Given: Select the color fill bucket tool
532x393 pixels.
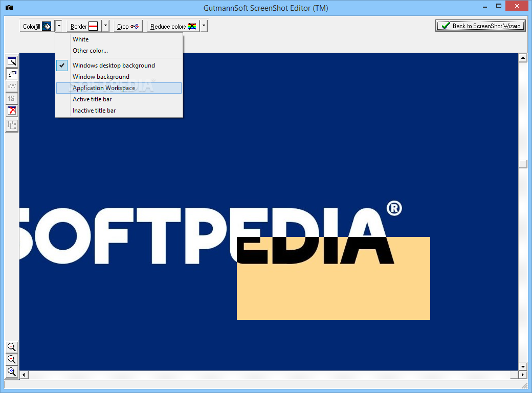Looking at the screenshot, I should [x=12, y=74].
